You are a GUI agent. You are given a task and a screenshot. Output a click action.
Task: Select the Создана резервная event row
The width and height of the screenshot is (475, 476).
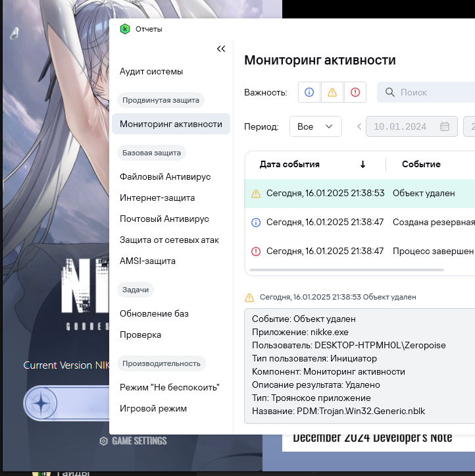coord(360,223)
